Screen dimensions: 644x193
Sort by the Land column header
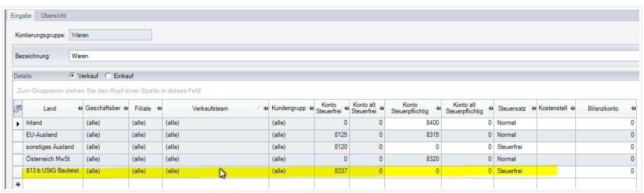[50, 108]
